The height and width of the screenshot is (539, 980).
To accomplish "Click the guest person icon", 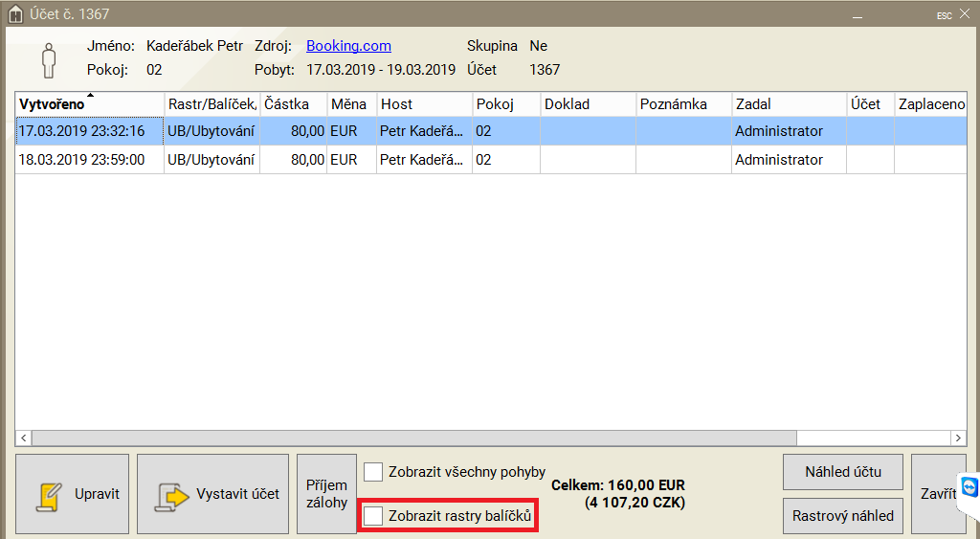I will click(48, 58).
